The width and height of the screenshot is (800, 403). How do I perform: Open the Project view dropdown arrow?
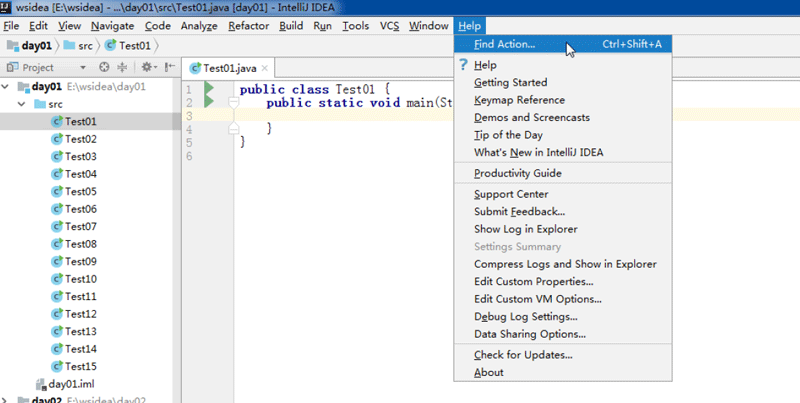83,67
